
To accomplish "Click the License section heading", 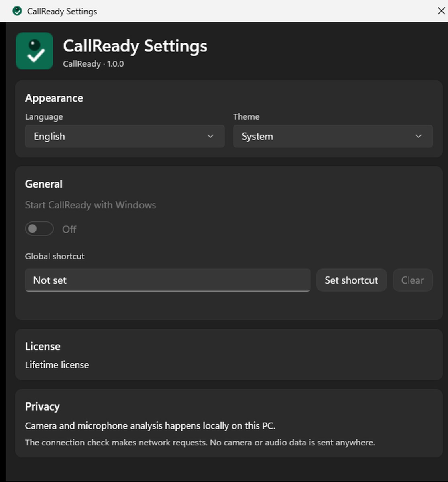I will (x=43, y=346).
